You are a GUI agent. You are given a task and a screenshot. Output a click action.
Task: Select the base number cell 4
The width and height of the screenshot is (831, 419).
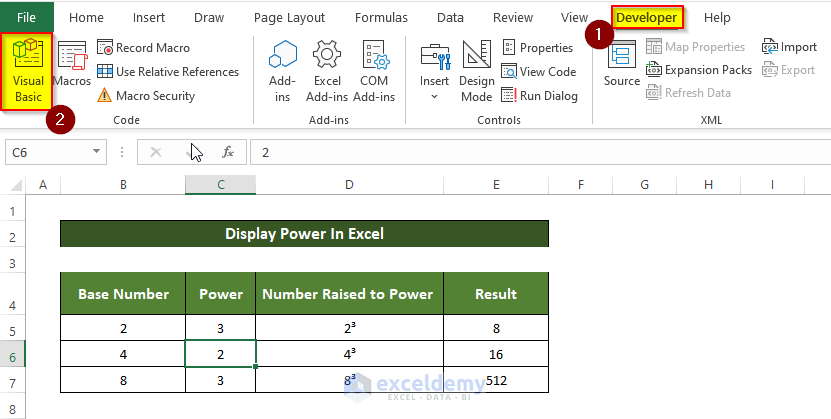coord(123,354)
